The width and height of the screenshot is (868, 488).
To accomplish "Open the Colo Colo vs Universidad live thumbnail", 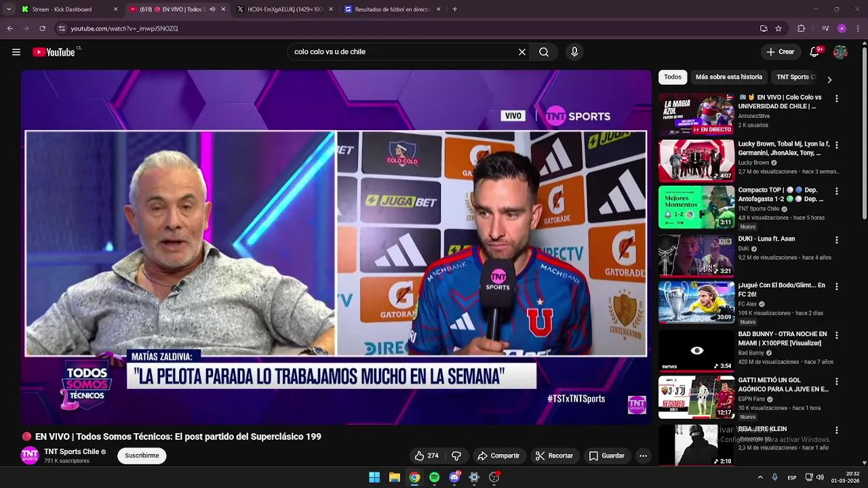I will click(x=696, y=114).
